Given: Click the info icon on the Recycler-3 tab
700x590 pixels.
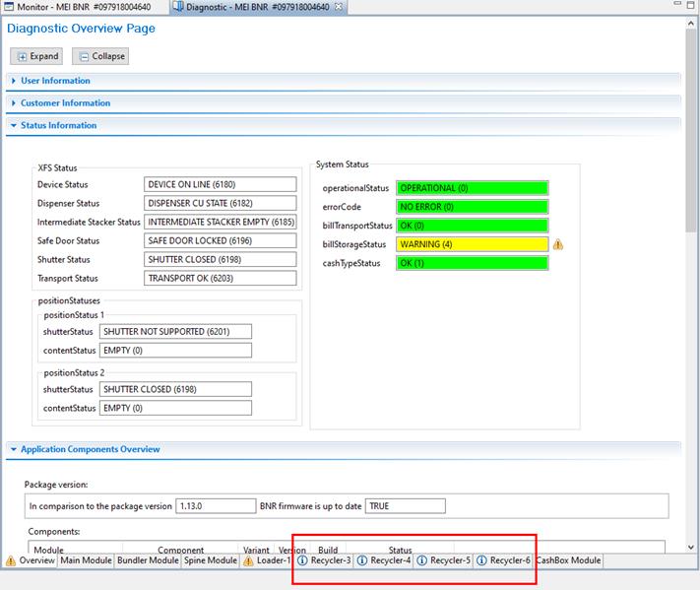Looking at the screenshot, I should tap(303, 560).
